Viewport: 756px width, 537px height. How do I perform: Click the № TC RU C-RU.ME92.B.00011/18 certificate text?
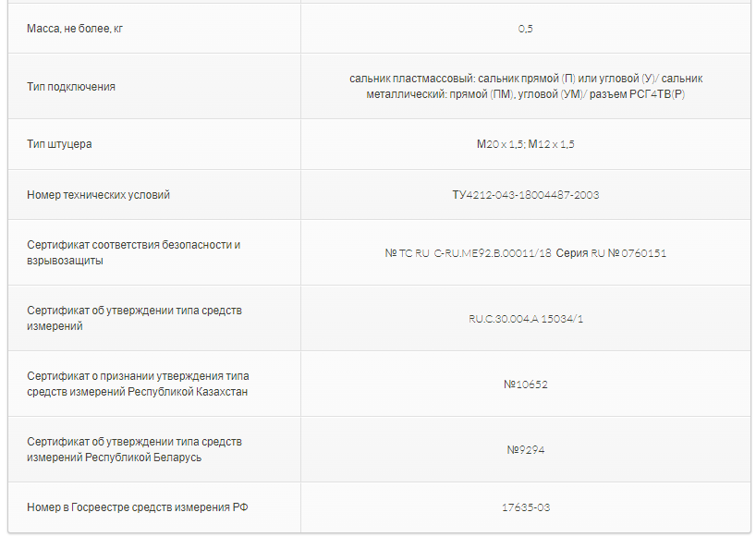pos(468,253)
